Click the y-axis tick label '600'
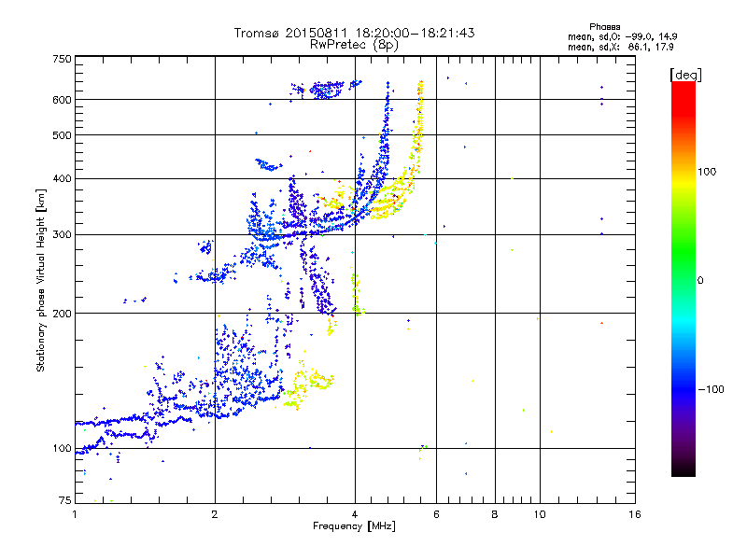This screenshot has width=747, height=560. (x=62, y=100)
